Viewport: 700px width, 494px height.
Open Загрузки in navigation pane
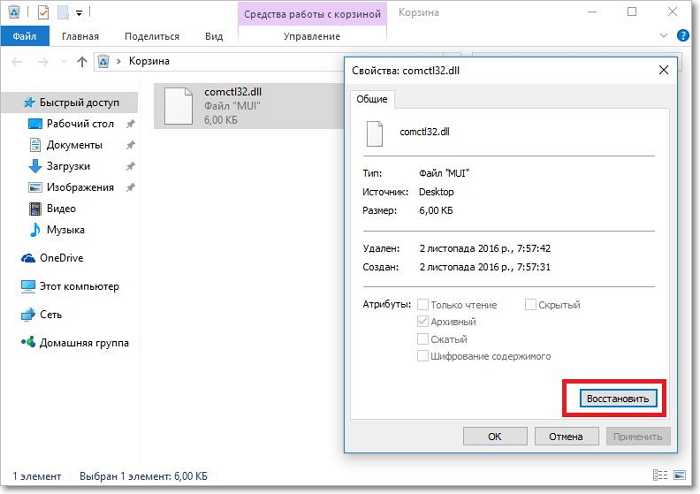coord(69,166)
